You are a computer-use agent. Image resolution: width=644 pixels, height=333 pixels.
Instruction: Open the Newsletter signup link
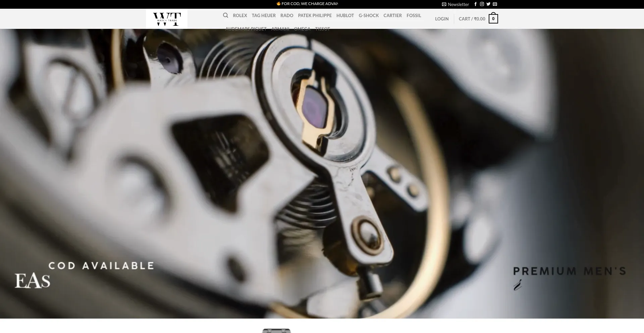pyautogui.click(x=455, y=4)
